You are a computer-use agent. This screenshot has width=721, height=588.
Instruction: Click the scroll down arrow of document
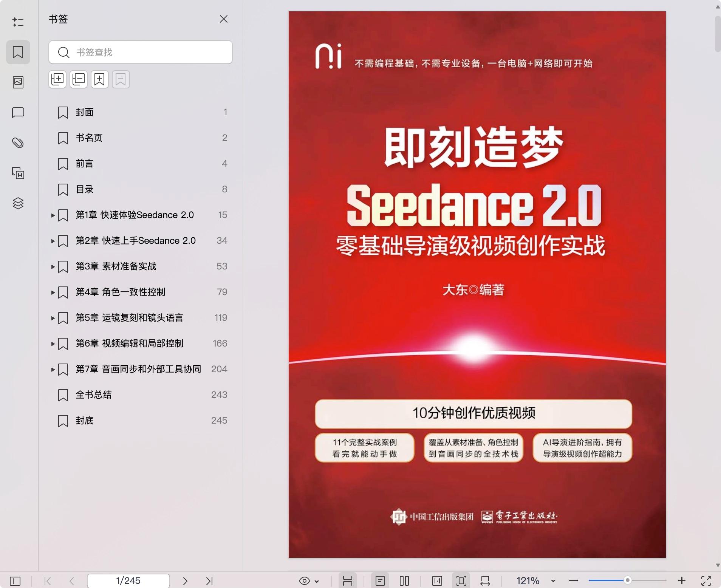(718, 565)
